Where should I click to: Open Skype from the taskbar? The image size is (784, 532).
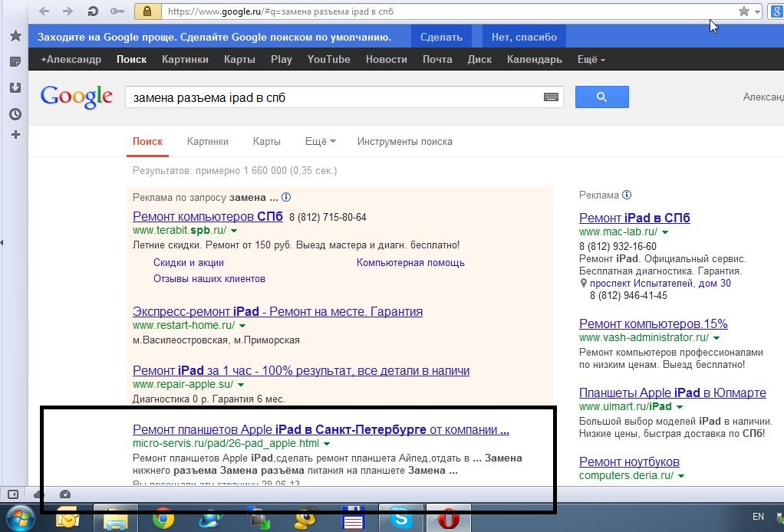pos(401,519)
